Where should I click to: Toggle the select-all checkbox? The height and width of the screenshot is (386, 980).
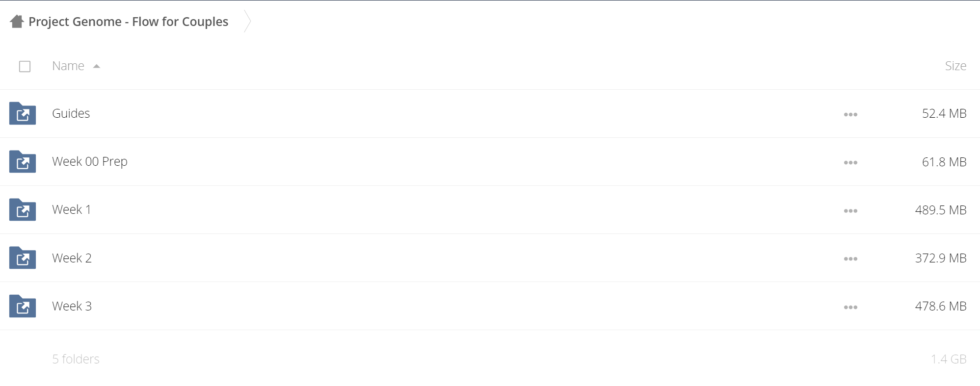(x=25, y=66)
